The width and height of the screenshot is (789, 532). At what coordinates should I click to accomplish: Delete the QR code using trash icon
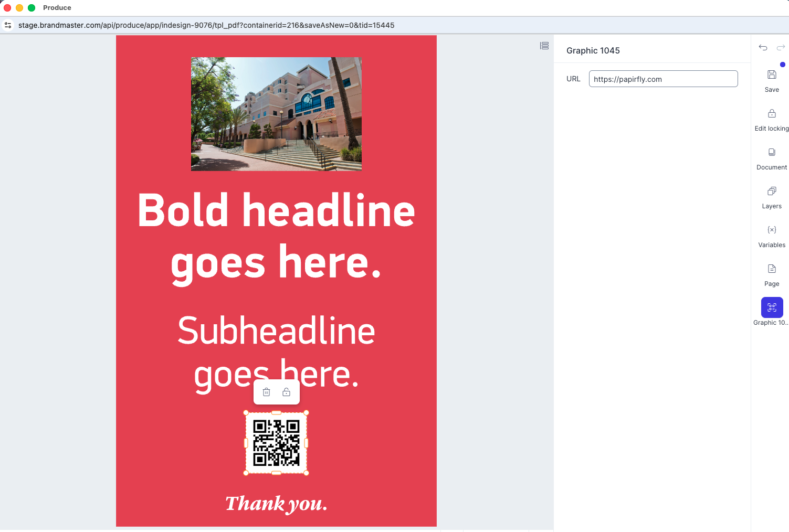click(x=267, y=392)
